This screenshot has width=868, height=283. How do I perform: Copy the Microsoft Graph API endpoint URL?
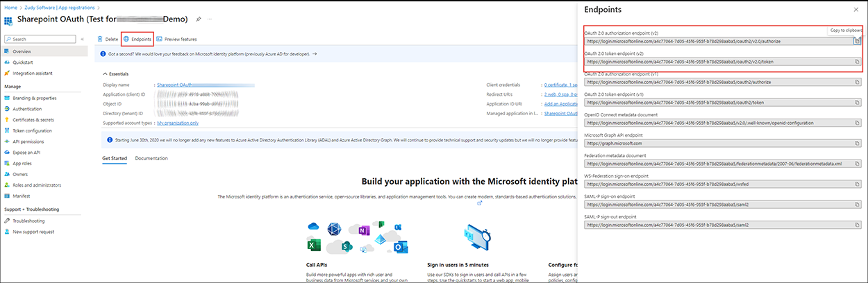[x=857, y=144]
